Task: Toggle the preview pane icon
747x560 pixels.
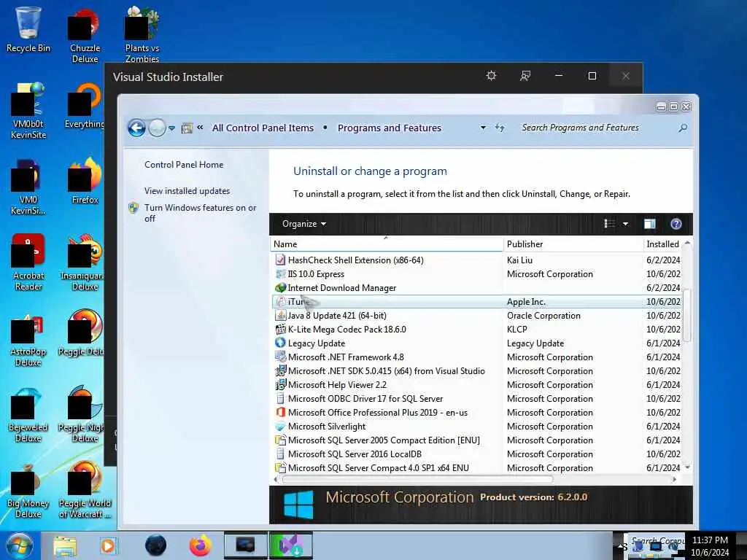Action: (650, 224)
